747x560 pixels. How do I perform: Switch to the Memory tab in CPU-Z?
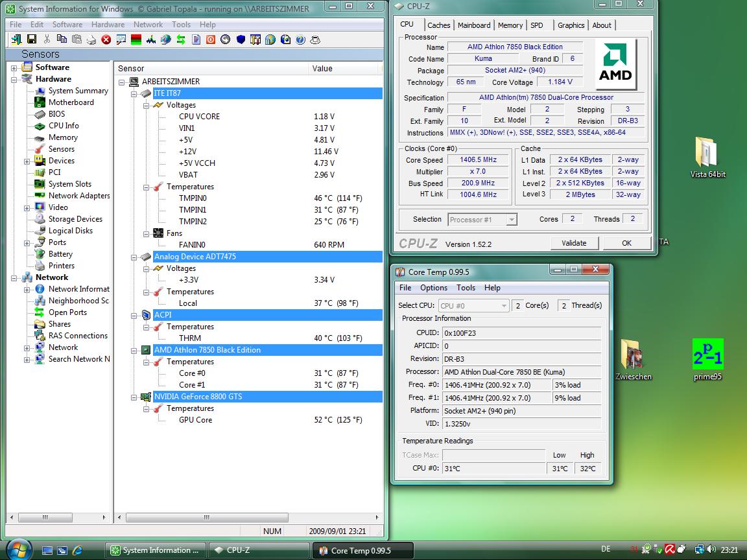point(510,25)
